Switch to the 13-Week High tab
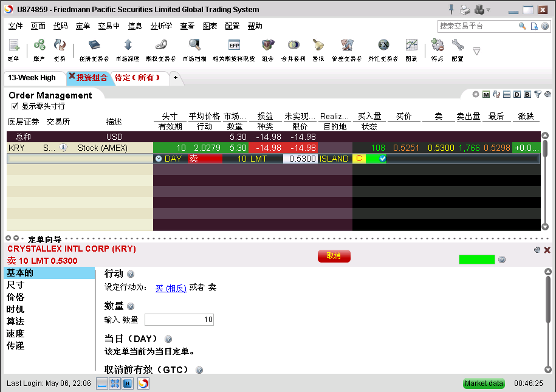556x392 pixels. 32,78
